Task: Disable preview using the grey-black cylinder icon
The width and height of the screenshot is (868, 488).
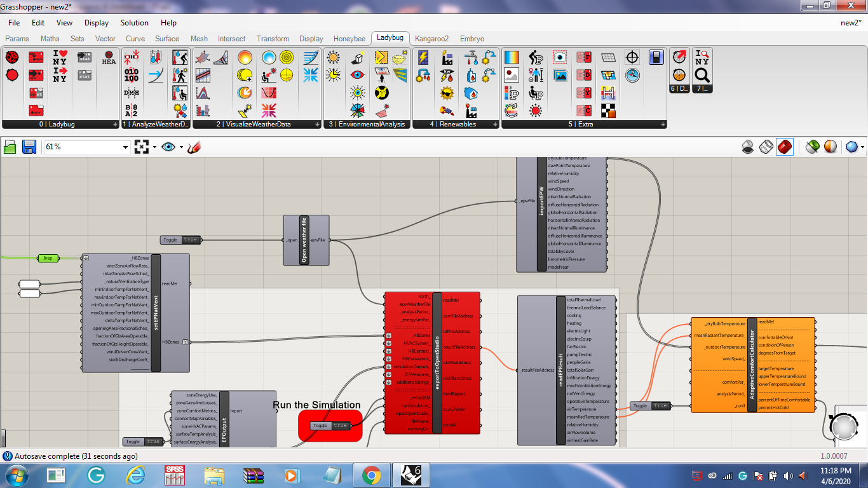Action: tap(748, 147)
